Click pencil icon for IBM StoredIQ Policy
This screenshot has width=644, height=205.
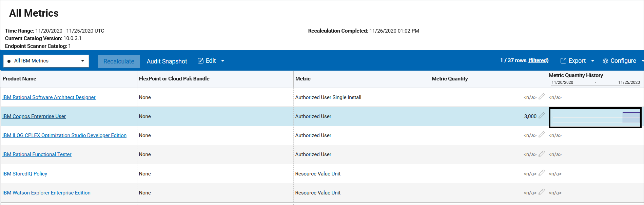click(542, 173)
